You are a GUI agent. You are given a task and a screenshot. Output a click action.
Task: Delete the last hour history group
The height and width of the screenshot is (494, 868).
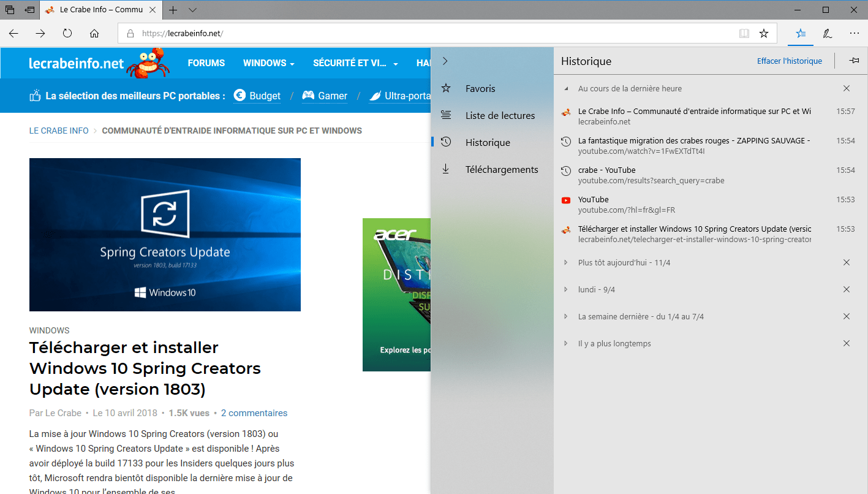coord(847,88)
